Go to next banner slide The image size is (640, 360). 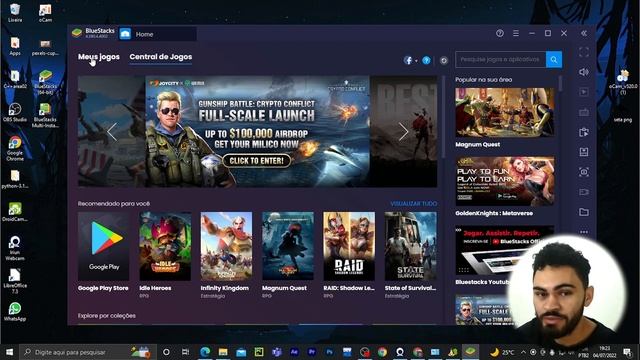(403, 131)
